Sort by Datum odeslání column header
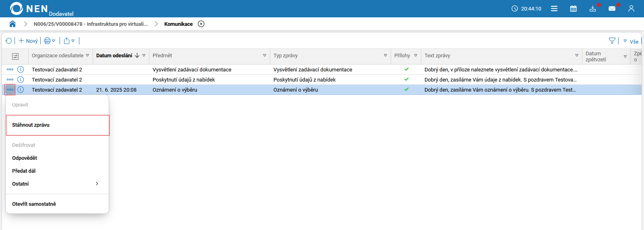 114,56
